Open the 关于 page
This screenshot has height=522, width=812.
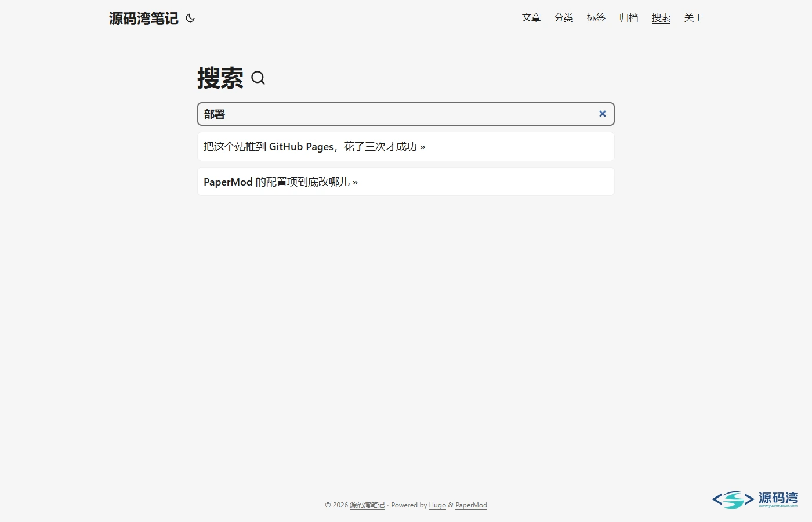coord(694,18)
